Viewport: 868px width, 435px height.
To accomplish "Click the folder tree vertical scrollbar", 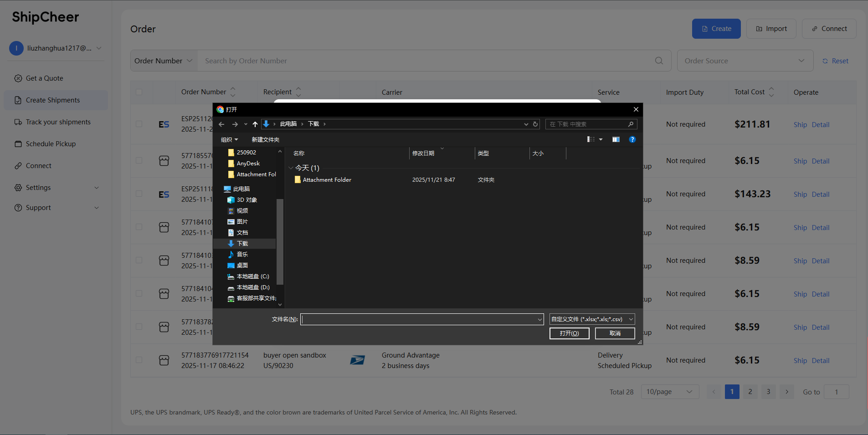I will (280, 241).
